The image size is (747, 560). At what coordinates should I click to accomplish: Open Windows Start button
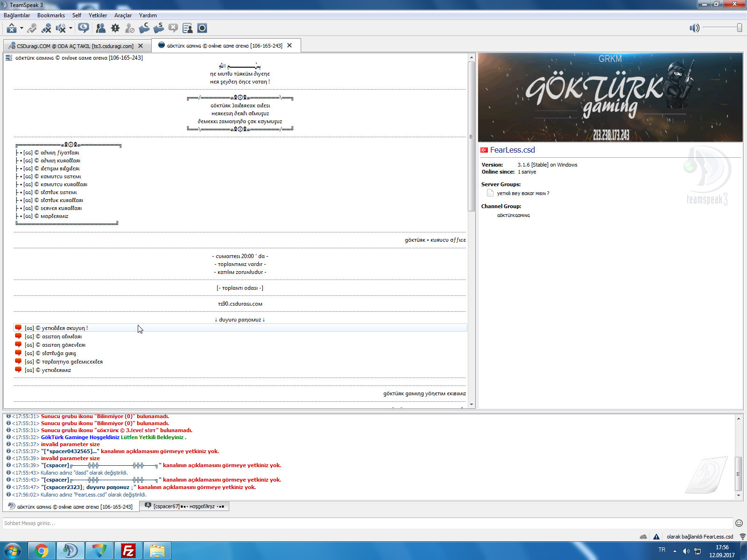coord(13,551)
